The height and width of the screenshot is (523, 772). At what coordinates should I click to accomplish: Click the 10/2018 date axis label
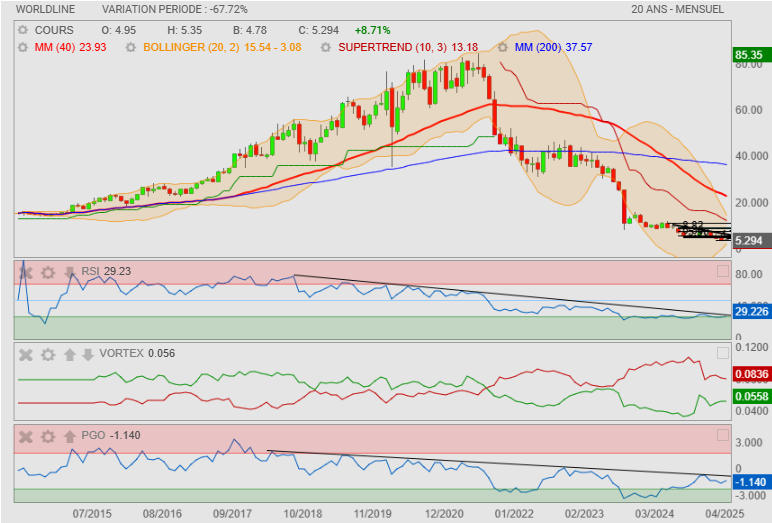pos(302,514)
